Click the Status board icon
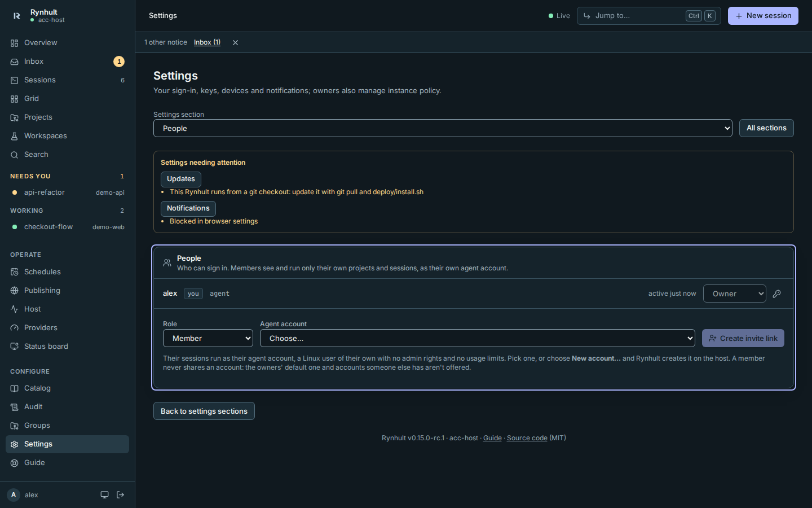Screen dimensions: 812x508 (15, 347)
